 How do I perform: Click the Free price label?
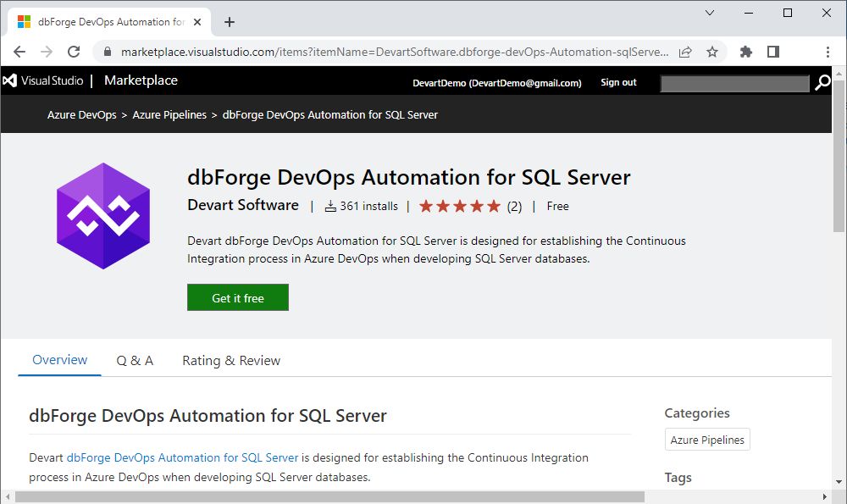557,207
